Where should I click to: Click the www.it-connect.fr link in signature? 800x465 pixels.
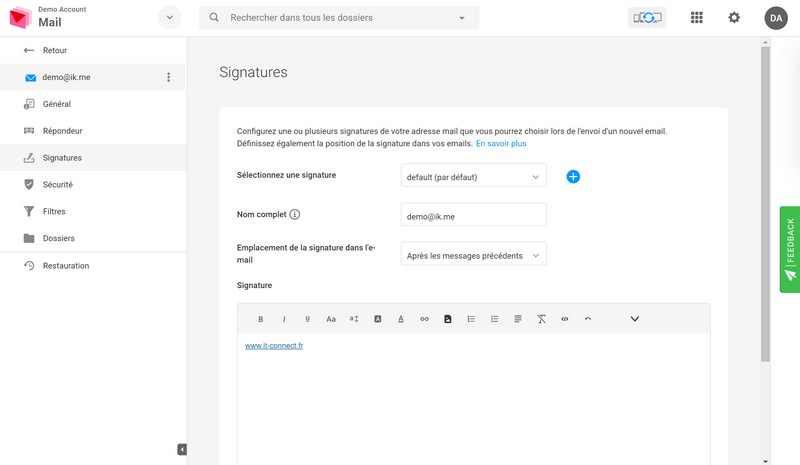point(274,346)
